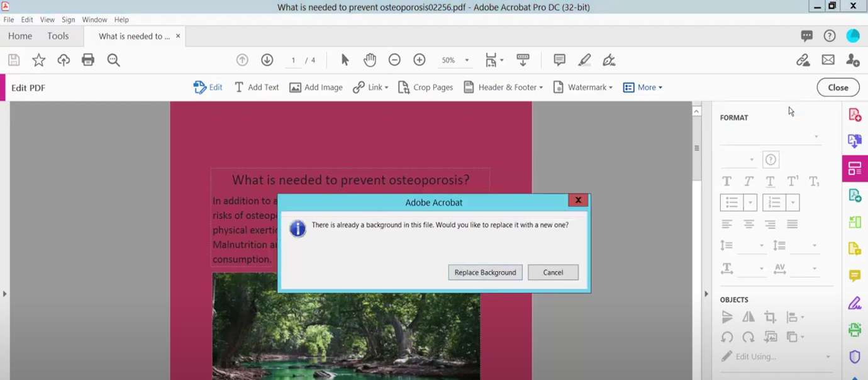Image resolution: width=868 pixels, height=380 pixels.
Task: Bookmark file with star icon
Action: click(39, 60)
